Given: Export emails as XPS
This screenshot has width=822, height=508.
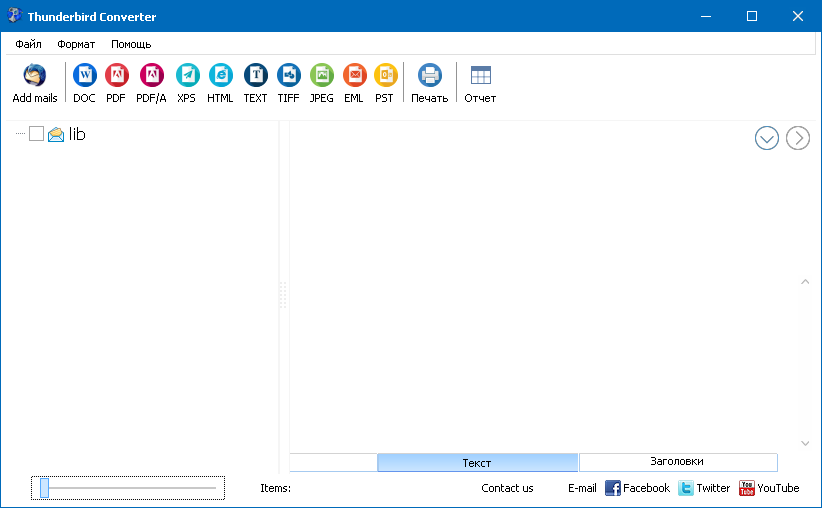Looking at the screenshot, I should (x=187, y=75).
